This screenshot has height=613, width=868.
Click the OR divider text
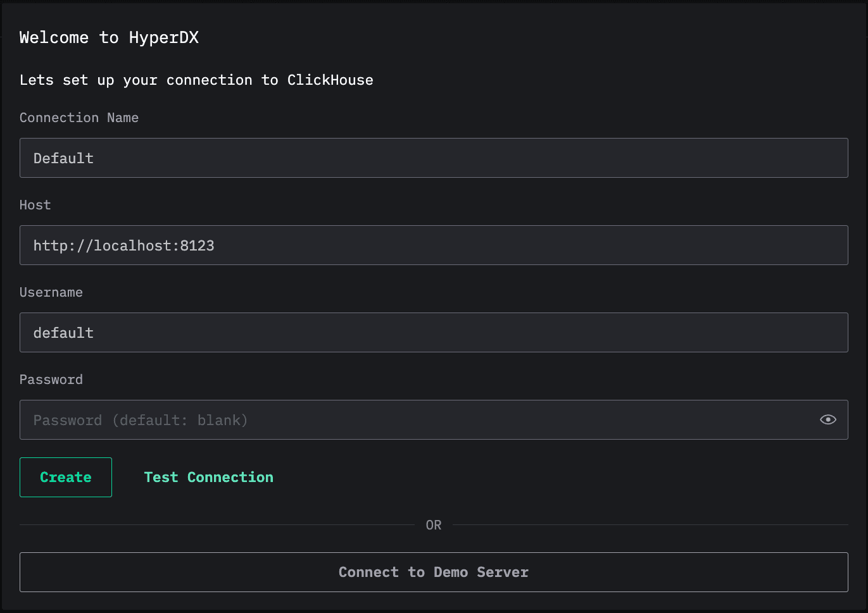point(434,524)
